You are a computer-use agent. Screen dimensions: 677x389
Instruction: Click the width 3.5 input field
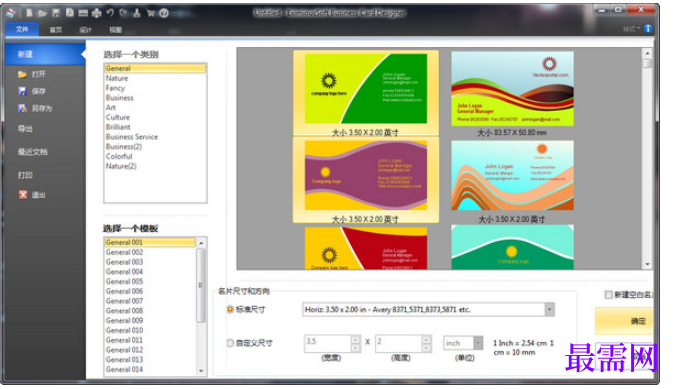pyautogui.click(x=328, y=343)
